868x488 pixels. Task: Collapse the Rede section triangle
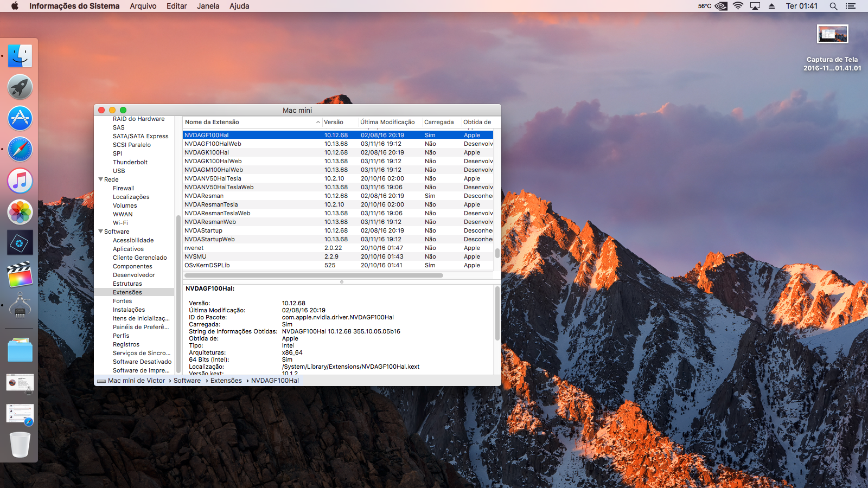100,179
